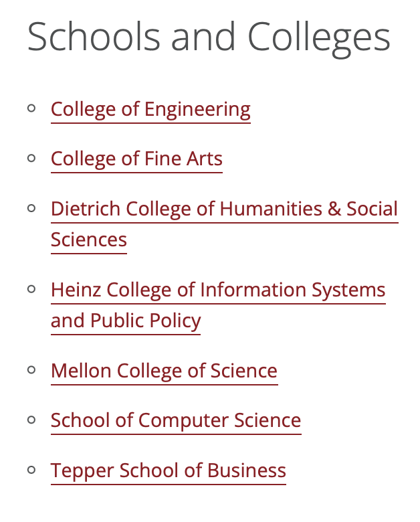Click the bullet beside School of Computer Science
This screenshot has width=420, height=522.
[31, 420]
